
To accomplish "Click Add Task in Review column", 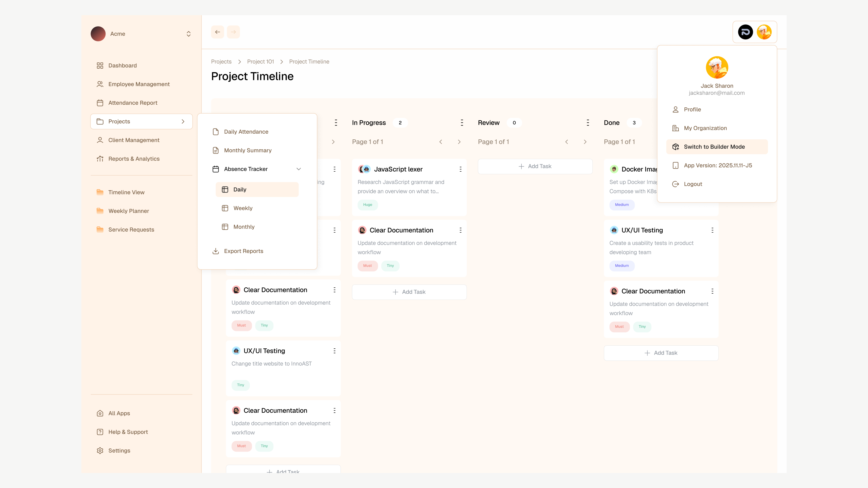I will coord(535,166).
